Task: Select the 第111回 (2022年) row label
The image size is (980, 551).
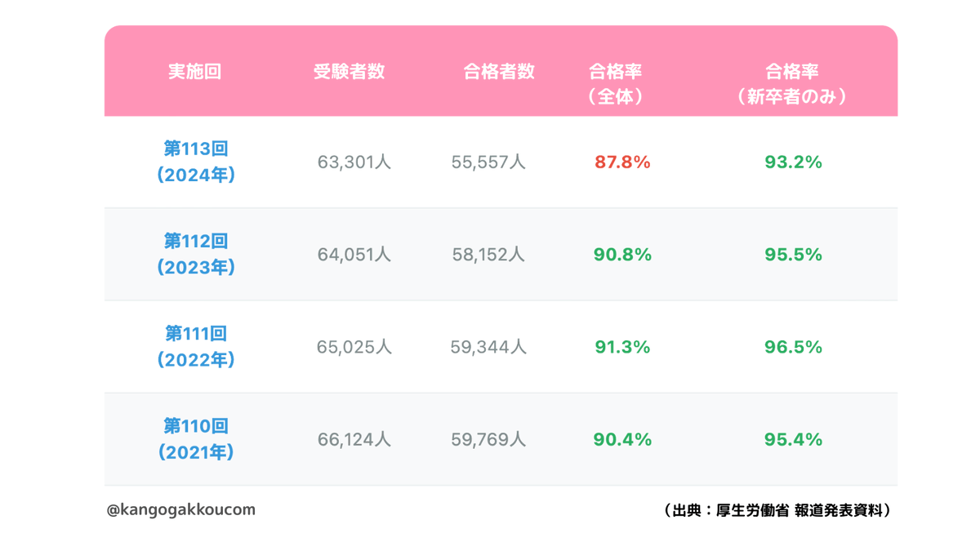Action: tap(196, 346)
